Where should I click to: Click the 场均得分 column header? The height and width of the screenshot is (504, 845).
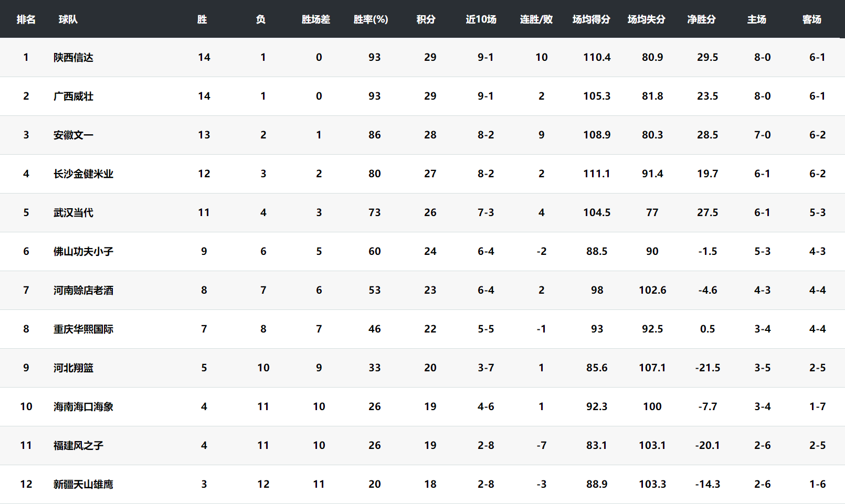pyautogui.click(x=591, y=19)
